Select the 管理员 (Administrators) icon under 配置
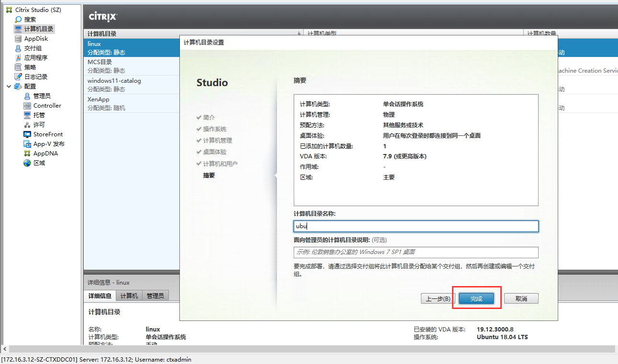This screenshot has width=618, height=364. pos(27,96)
